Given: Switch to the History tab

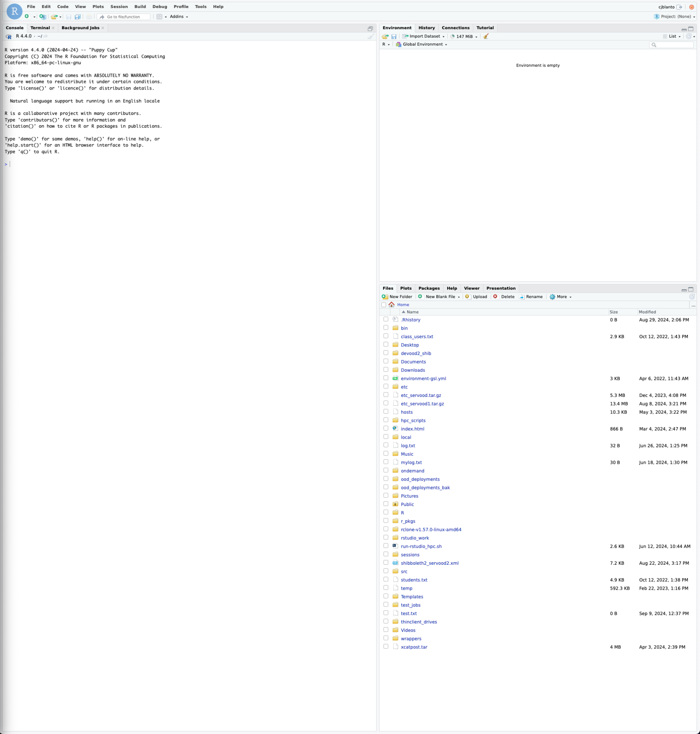Looking at the screenshot, I should point(426,28).
